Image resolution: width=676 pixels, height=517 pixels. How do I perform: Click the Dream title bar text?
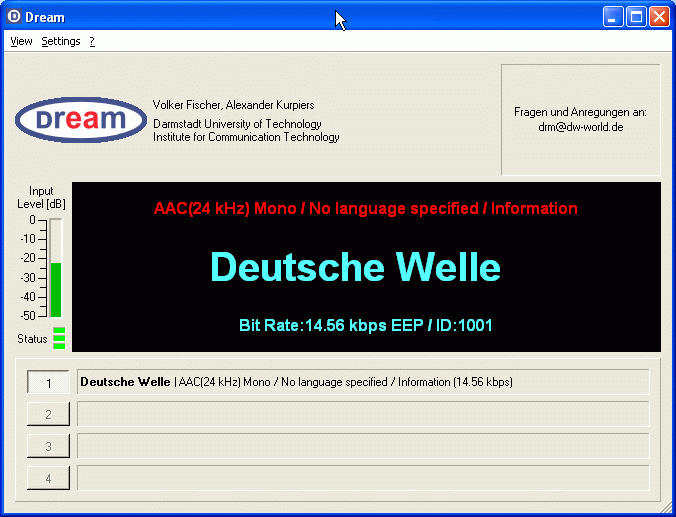click(x=45, y=17)
